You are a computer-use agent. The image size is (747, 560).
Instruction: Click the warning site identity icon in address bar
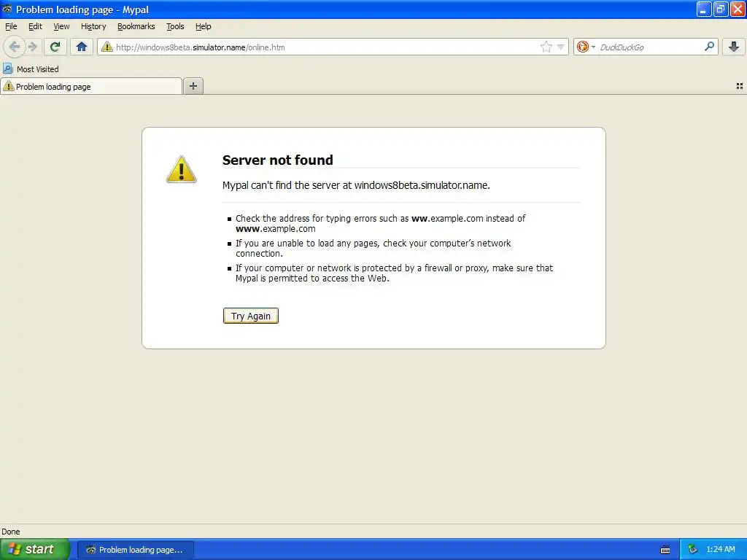pos(107,47)
